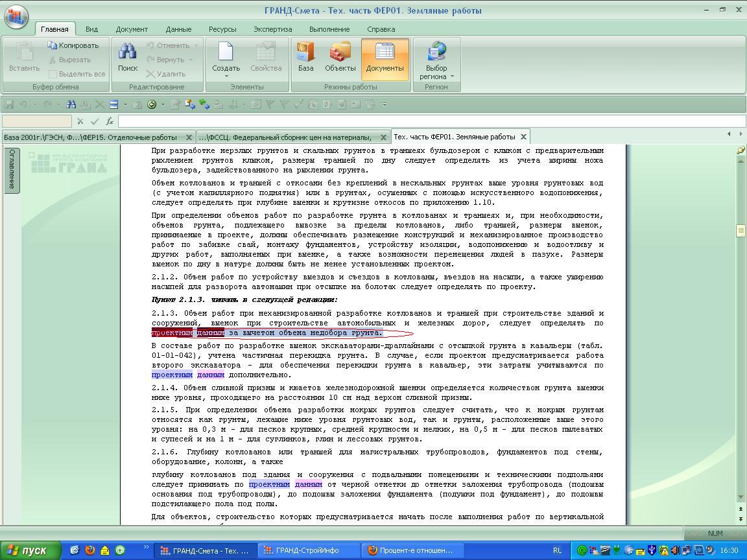The width and height of the screenshot is (747, 560).
Task: Switch to База work mode
Action: [x=306, y=56]
